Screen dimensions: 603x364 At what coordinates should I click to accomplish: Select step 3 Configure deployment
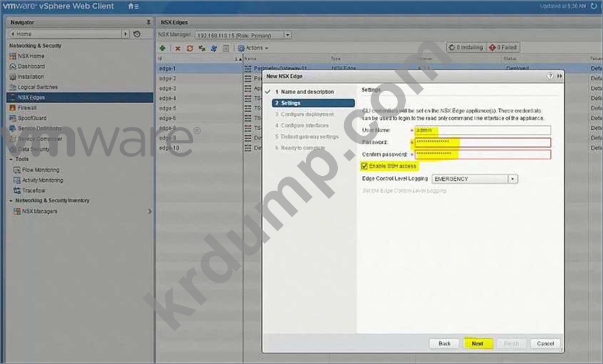pyautogui.click(x=304, y=114)
